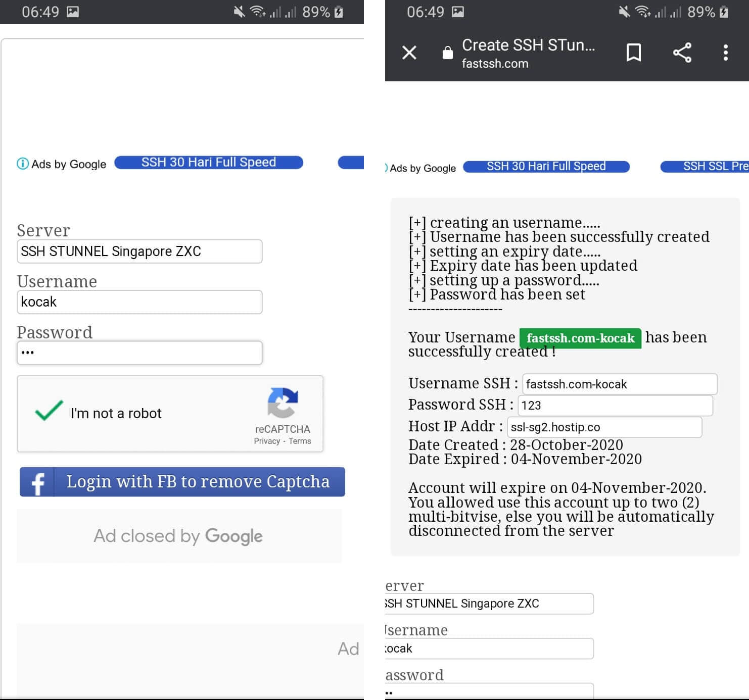
Task: Share the Create SSH STunnel page
Action: tap(682, 53)
